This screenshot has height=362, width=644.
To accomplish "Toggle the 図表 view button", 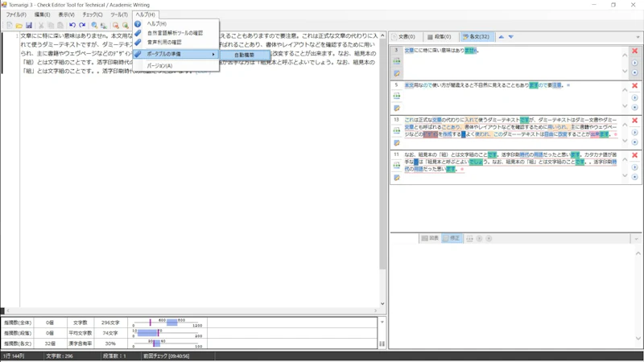I will pyautogui.click(x=430, y=238).
